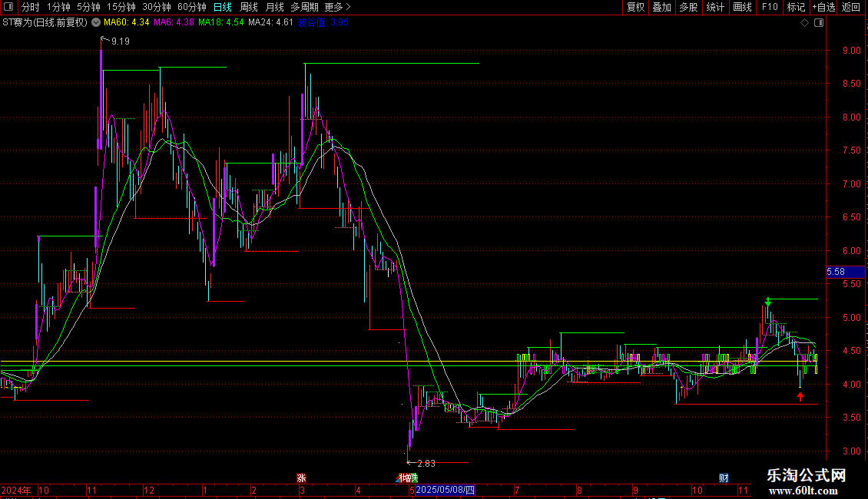Click the MA60: 4.34 indicator label

click(x=126, y=22)
